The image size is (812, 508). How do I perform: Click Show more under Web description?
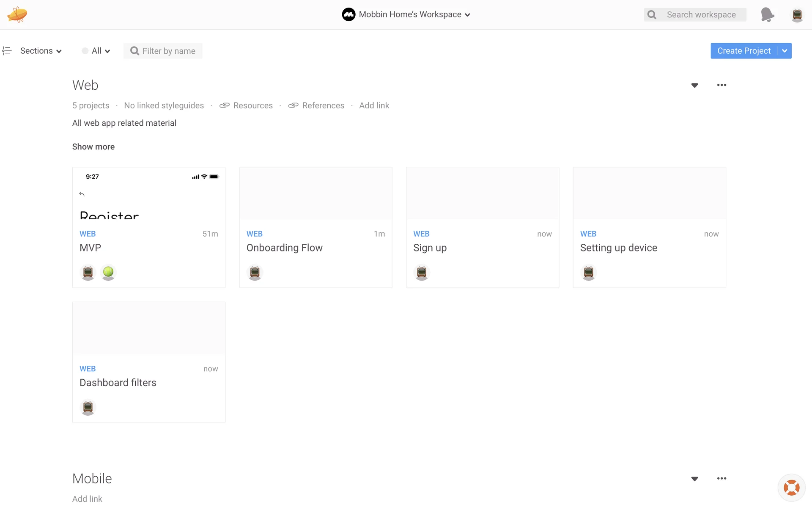[x=93, y=146]
